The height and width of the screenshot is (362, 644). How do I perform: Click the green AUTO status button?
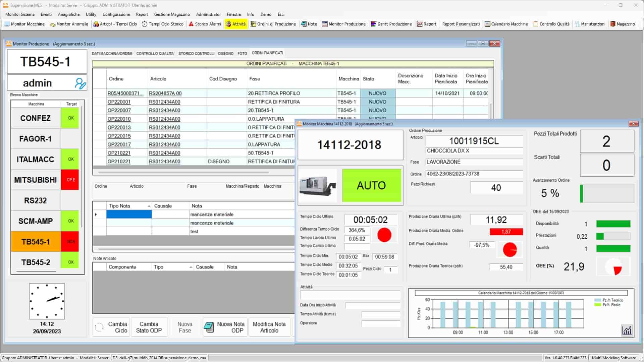point(371,185)
